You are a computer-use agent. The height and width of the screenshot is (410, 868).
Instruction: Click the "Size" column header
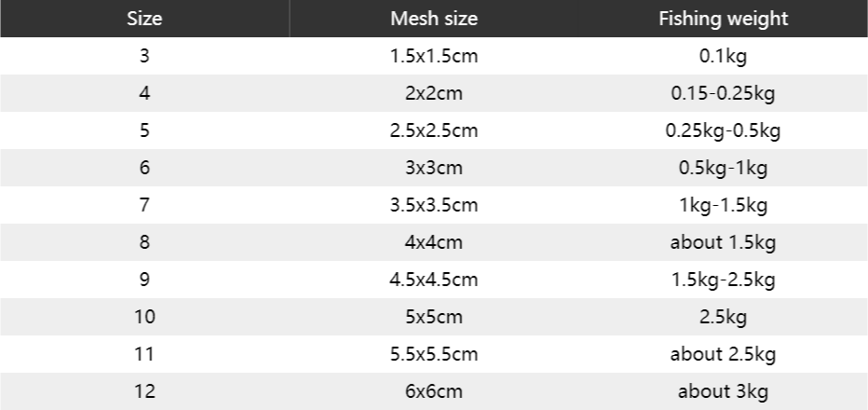[144, 19]
